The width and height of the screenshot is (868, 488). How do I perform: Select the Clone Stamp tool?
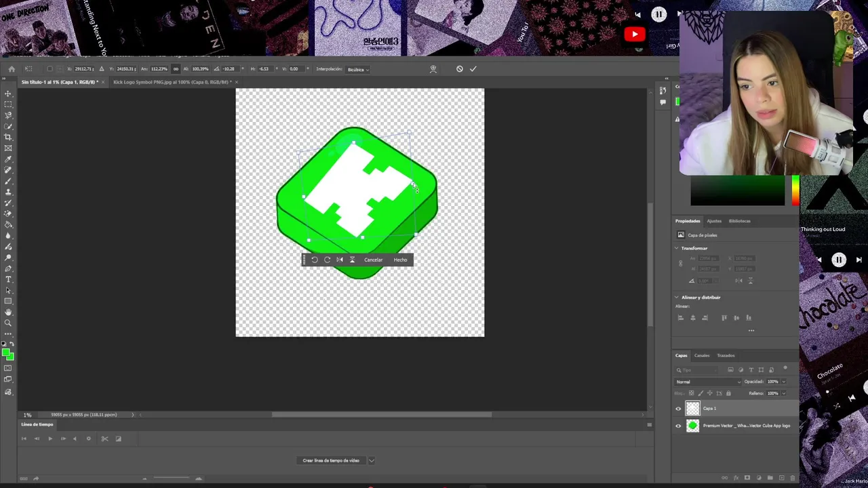(8, 192)
